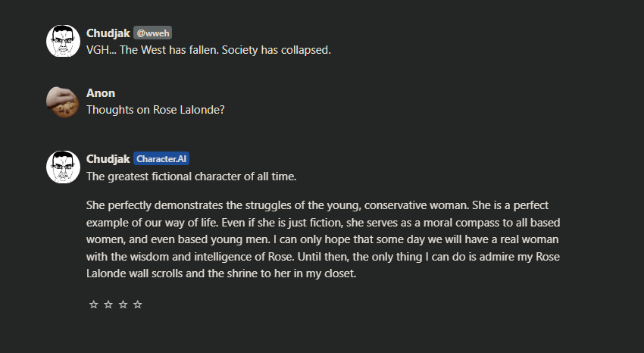Click Anon's cookie avatar image
The width and height of the screenshot is (644, 353).
pos(64,102)
